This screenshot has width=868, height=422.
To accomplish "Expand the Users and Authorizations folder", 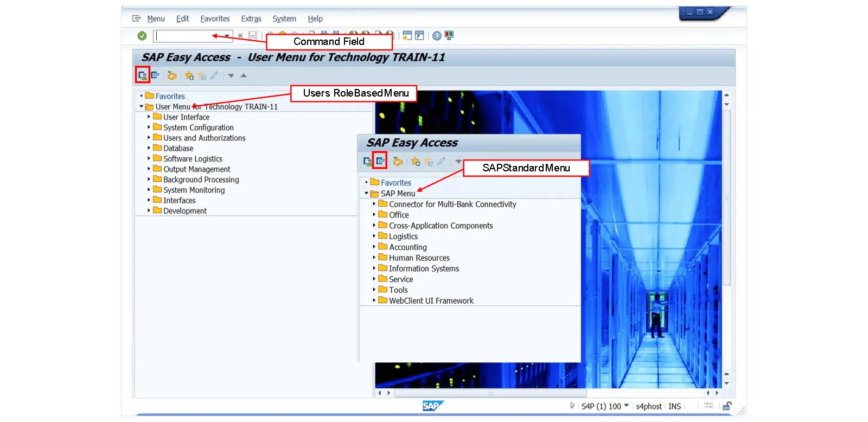I will point(149,137).
